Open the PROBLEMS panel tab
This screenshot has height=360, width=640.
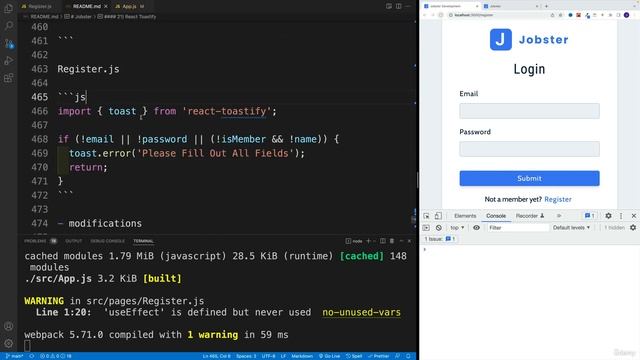click(x=40, y=241)
